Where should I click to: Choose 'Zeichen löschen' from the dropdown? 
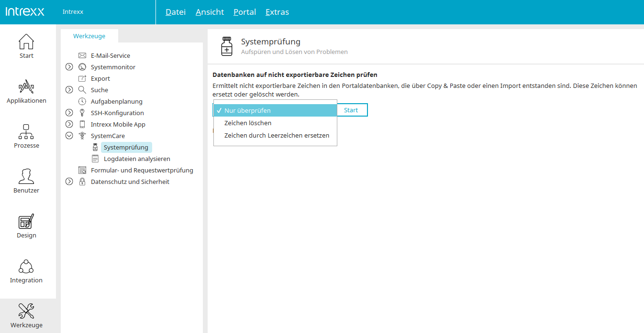tap(248, 123)
